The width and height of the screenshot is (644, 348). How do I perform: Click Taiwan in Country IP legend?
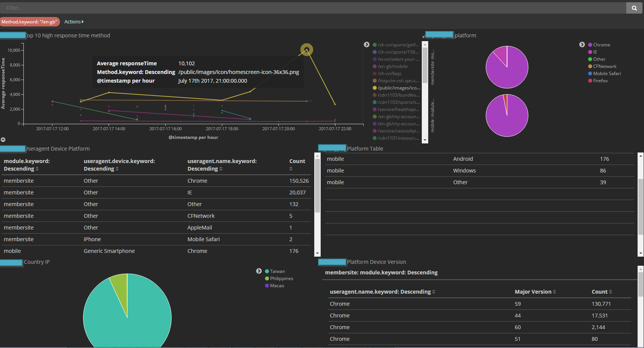[x=277, y=271]
